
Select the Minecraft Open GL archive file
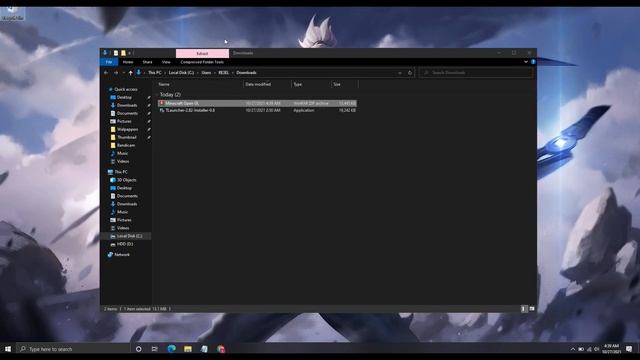257,103
